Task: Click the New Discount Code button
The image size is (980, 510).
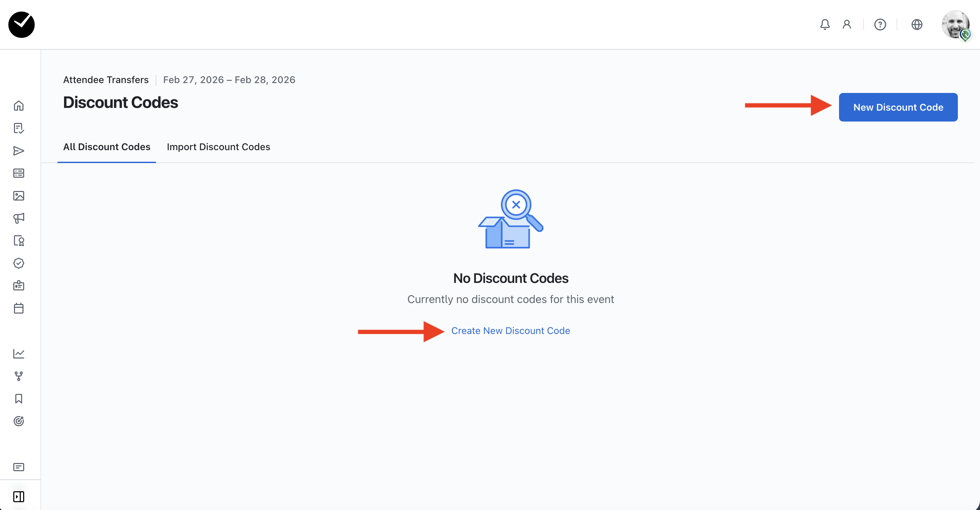Action: coord(898,107)
